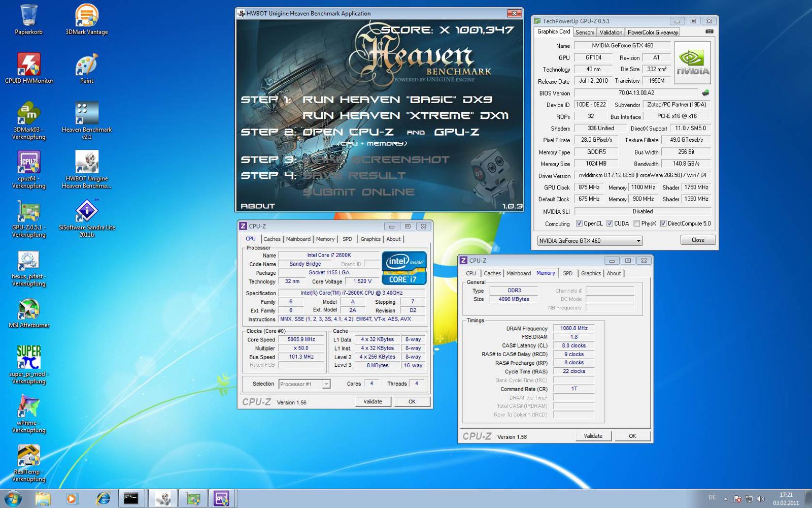Click the DE language indicator in taskbar
This screenshot has height=508, width=812.
pos(712,498)
